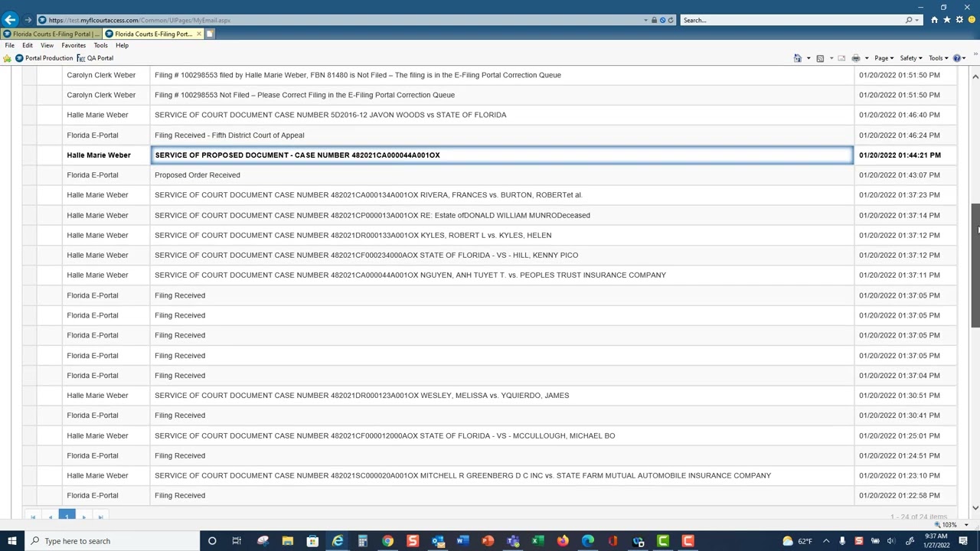
Task: Open the Favorites menu
Action: coord(73,45)
